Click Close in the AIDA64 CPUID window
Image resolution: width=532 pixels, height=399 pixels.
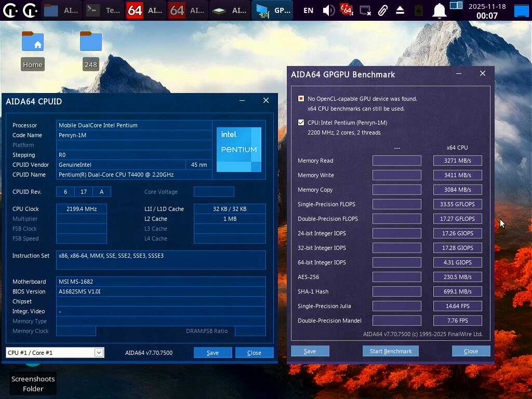coord(254,353)
